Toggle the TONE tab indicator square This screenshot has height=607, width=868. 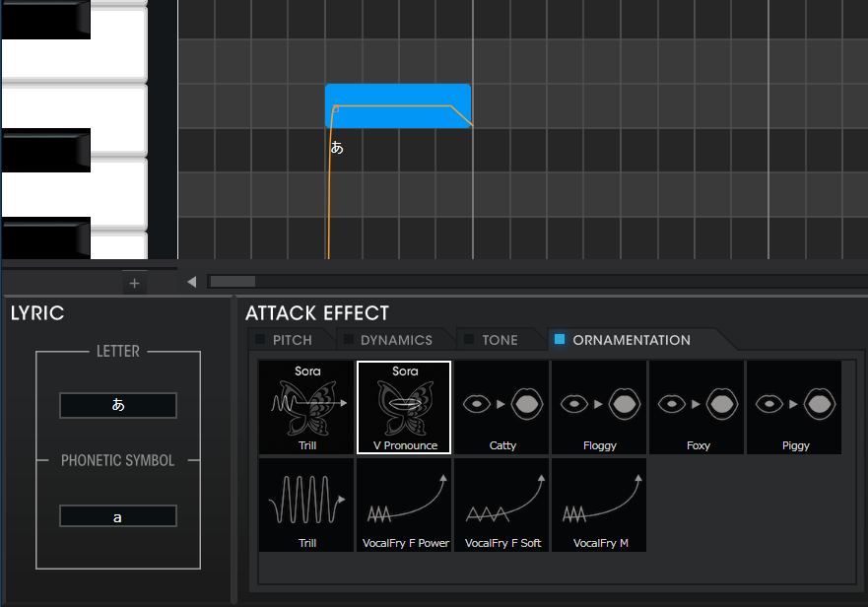pos(469,339)
